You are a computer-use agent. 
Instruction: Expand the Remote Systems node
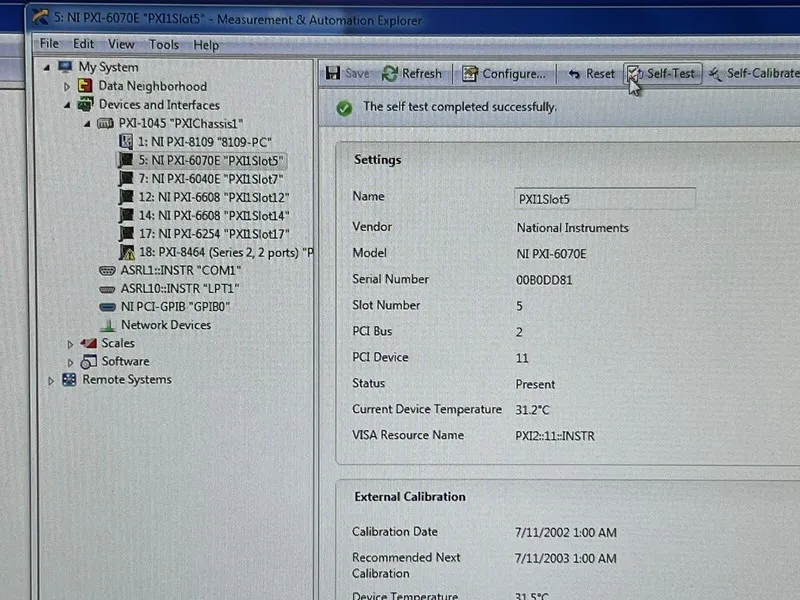(51, 381)
